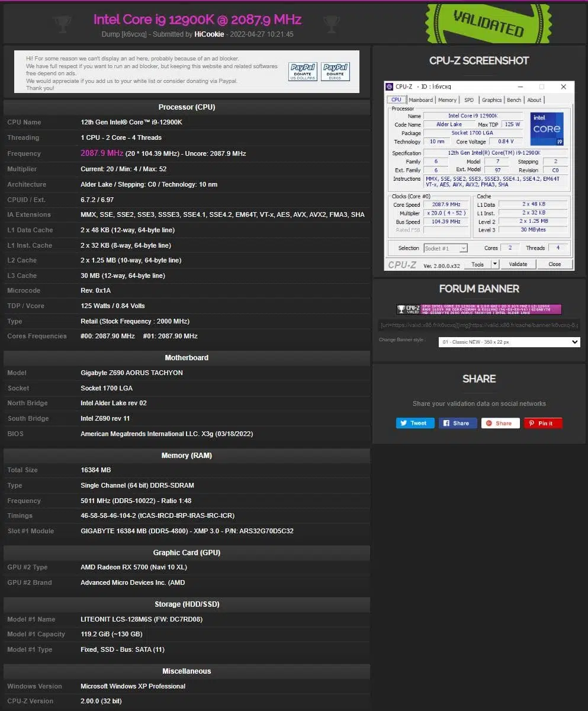Screen dimensions: 588x711
Task: Open the Tools dropdown arrow in CPU-Z
Action: pos(495,264)
